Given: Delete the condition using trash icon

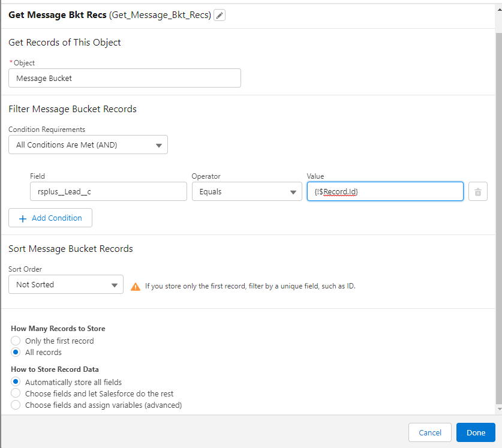Looking at the screenshot, I should click(x=477, y=192).
